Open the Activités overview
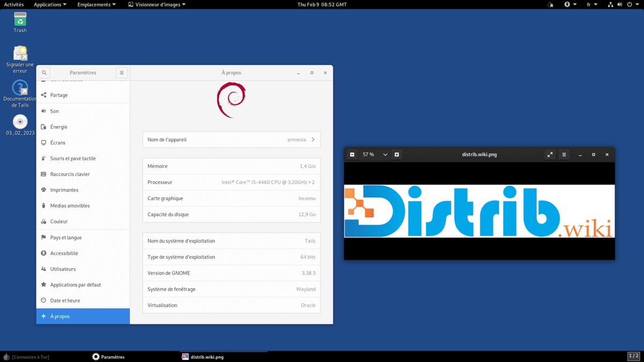The image size is (644, 362). pyautogui.click(x=14, y=4)
